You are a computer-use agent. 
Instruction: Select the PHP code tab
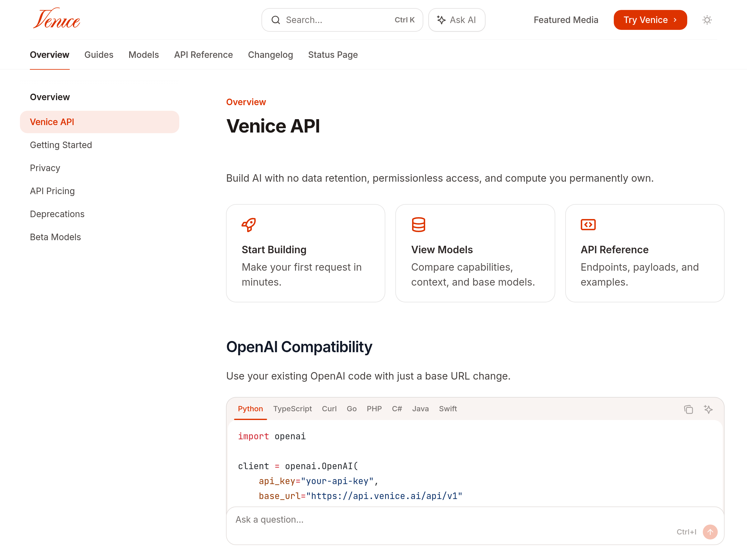374,409
